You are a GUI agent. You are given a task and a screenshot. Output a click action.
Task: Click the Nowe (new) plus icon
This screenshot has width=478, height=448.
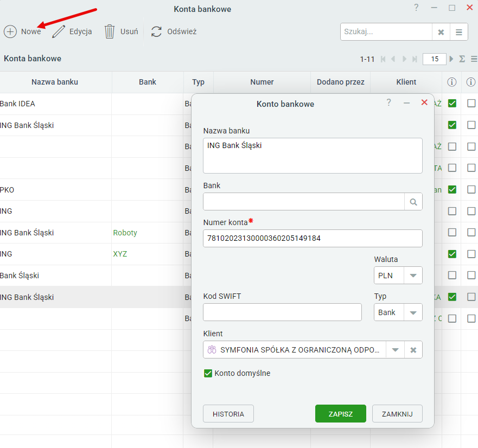[10, 31]
